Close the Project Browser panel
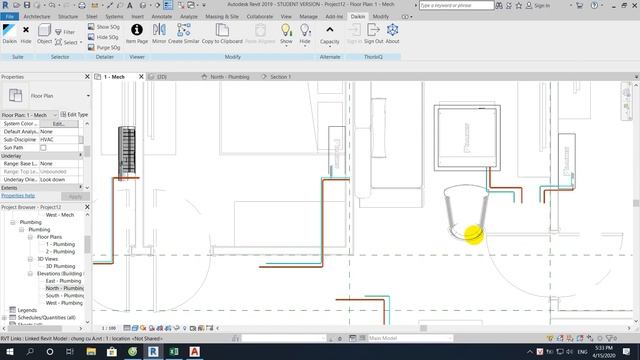Screen dimensions: 640x360 pyautogui.click(x=87, y=207)
